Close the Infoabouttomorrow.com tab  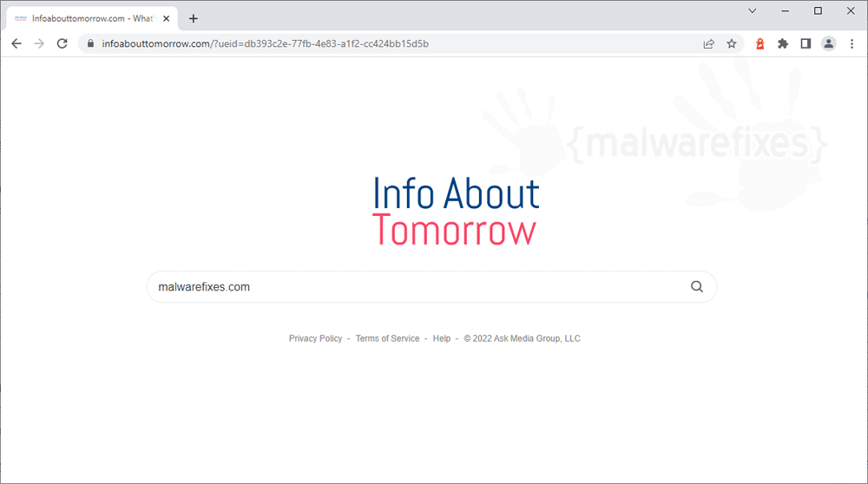point(166,19)
